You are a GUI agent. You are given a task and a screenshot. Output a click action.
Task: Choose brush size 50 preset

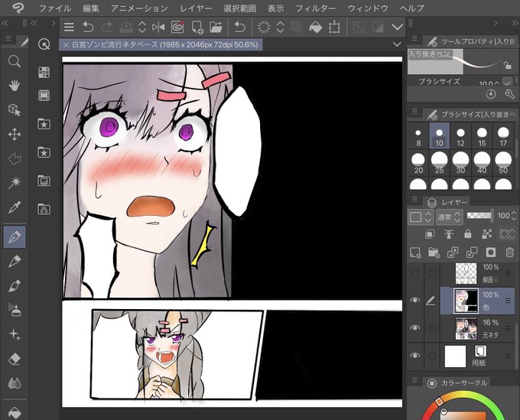pos(503,163)
